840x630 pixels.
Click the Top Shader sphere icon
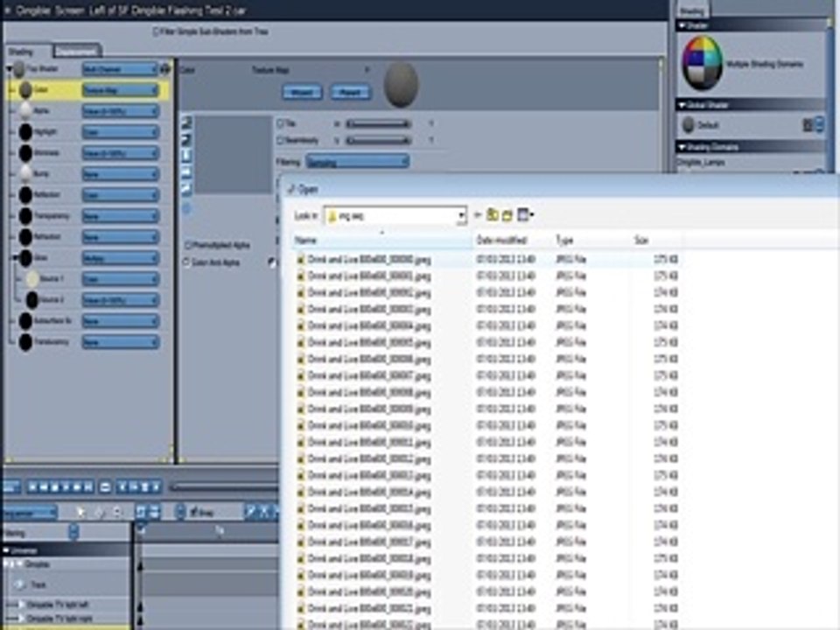click(19, 69)
